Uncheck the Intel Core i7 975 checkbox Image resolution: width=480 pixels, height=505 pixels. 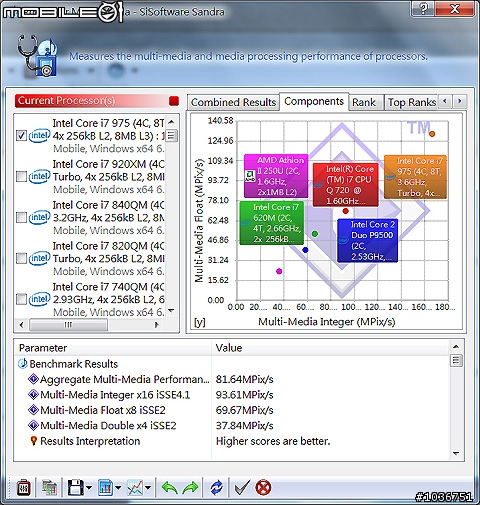click(x=21, y=135)
